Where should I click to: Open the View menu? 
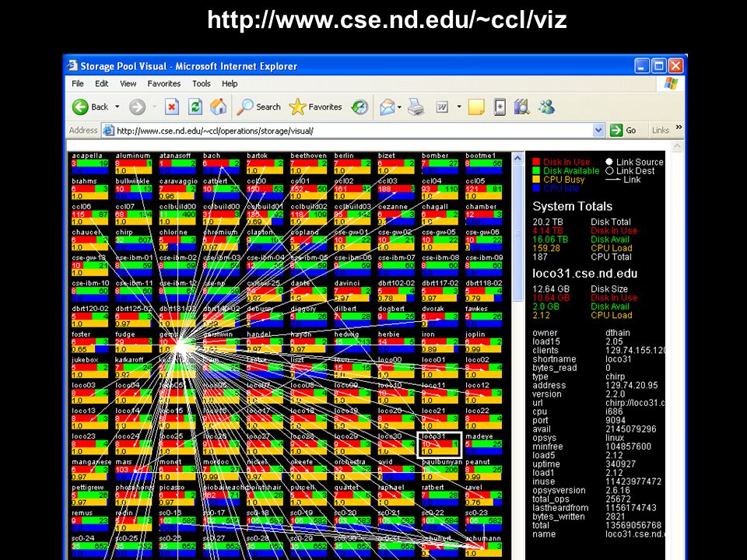128,83
